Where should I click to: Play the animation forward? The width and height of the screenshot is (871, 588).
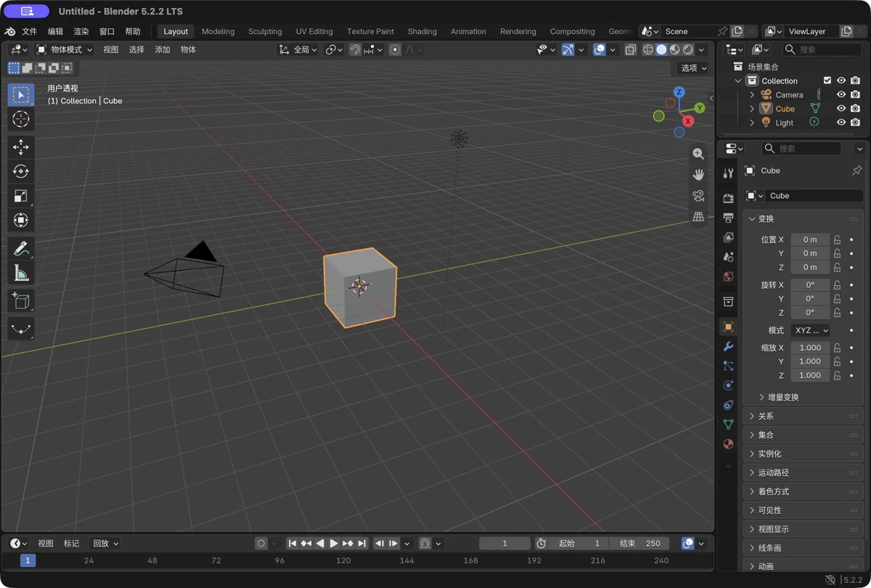click(334, 543)
